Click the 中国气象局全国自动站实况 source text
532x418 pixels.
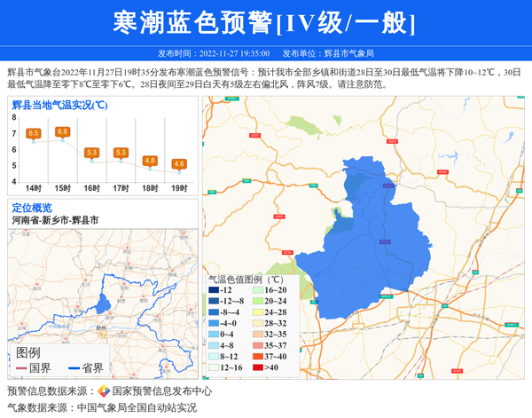[137, 407]
